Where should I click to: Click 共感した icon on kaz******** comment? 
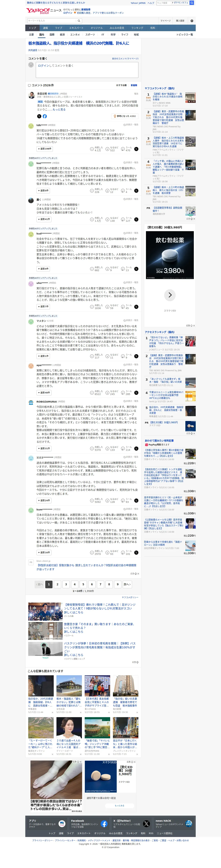92,191
